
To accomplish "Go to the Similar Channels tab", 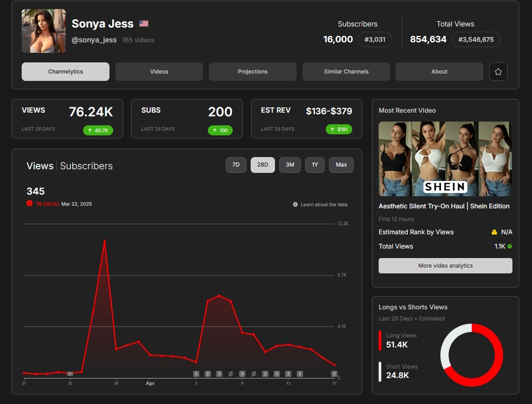I will [x=346, y=71].
